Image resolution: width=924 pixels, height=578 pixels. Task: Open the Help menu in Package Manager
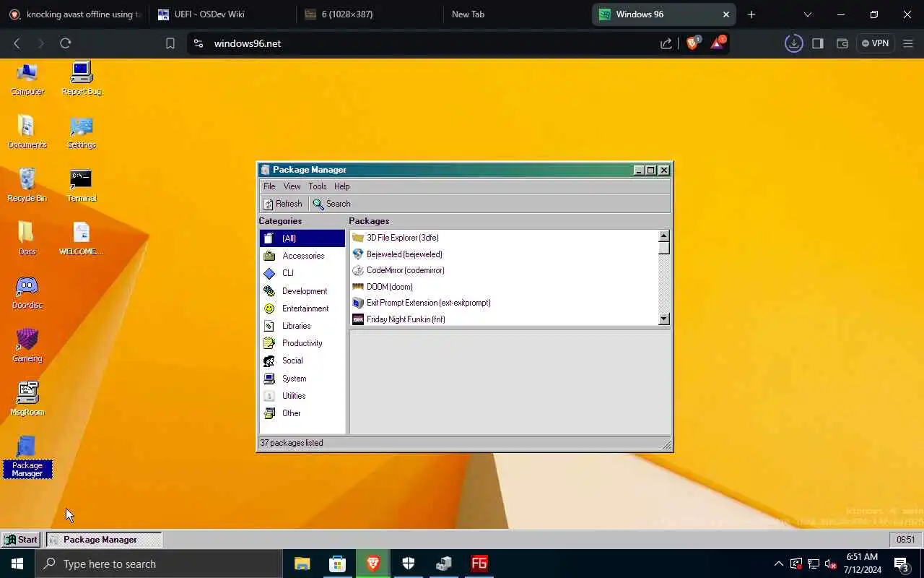(342, 186)
